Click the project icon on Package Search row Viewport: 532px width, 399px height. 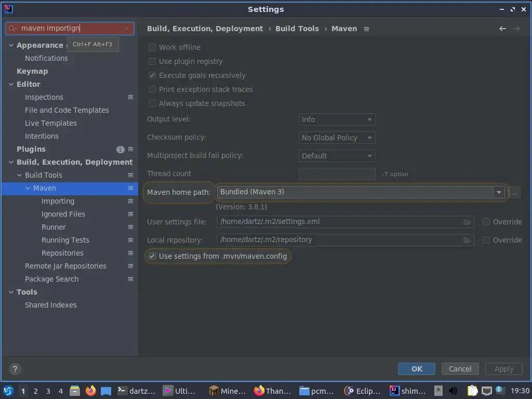pyautogui.click(x=130, y=279)
